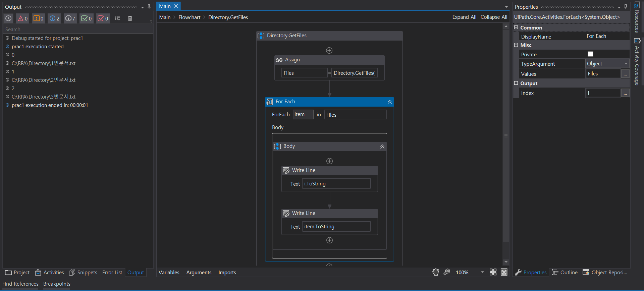Collapse the Output properties section

coord(516,83)
